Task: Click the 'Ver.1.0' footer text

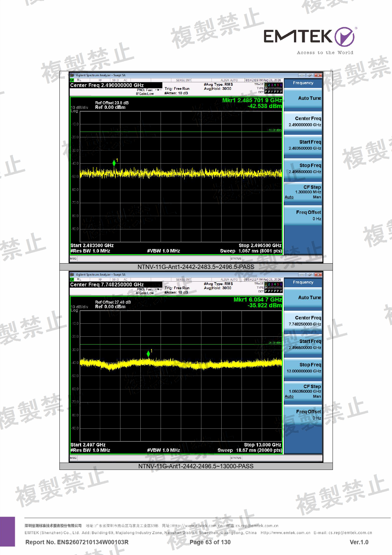Action: (359, 542)
